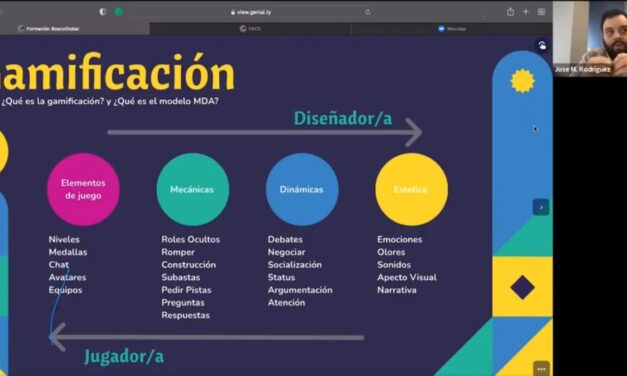Click the word Emociones

399,239
